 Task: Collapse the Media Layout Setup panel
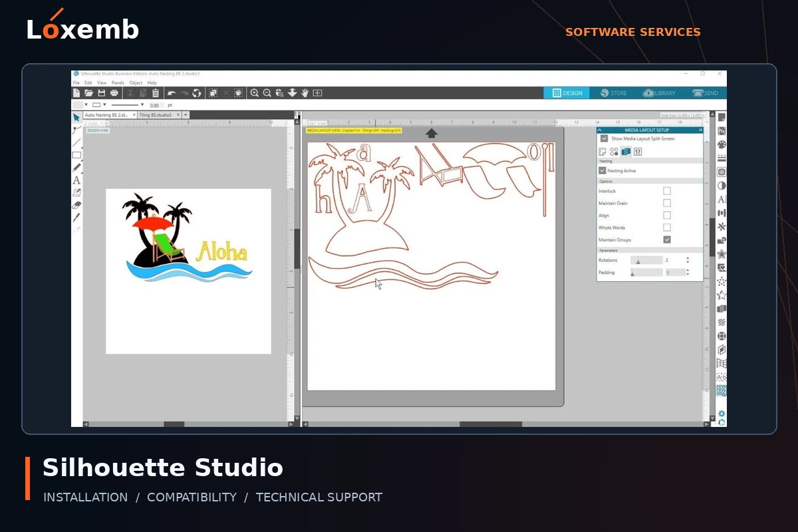[600, 130]
